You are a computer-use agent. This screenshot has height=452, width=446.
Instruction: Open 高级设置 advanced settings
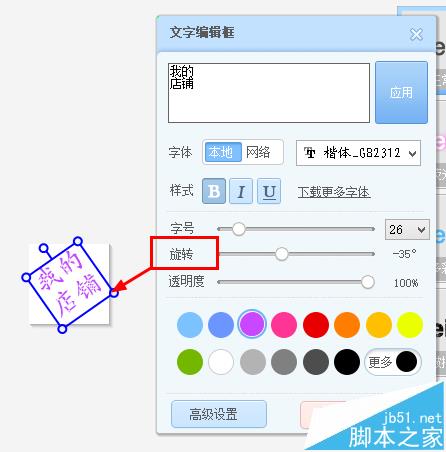(x=219, y=414)
